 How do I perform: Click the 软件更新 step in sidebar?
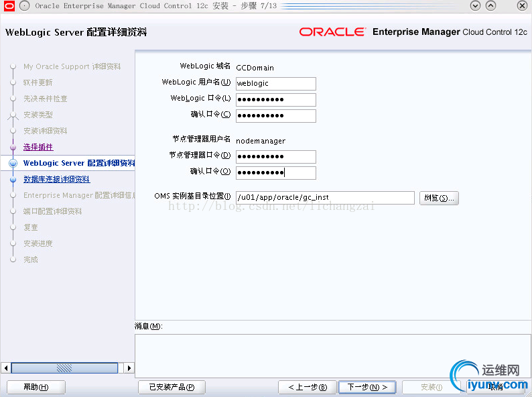coord(38,82)
